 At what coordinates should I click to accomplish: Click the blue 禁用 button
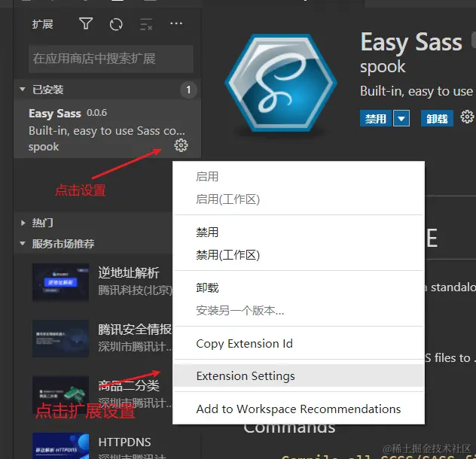click(x=376, y=118)
